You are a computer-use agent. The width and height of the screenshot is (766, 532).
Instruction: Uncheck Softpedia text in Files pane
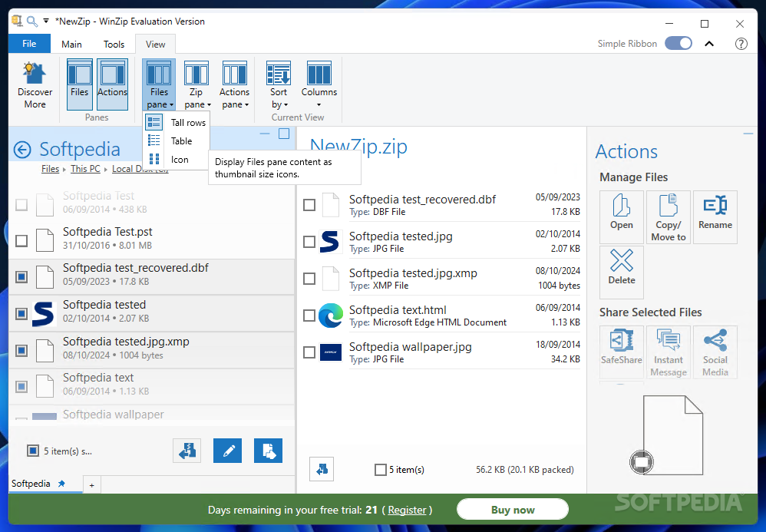click(x=21, y=386)
